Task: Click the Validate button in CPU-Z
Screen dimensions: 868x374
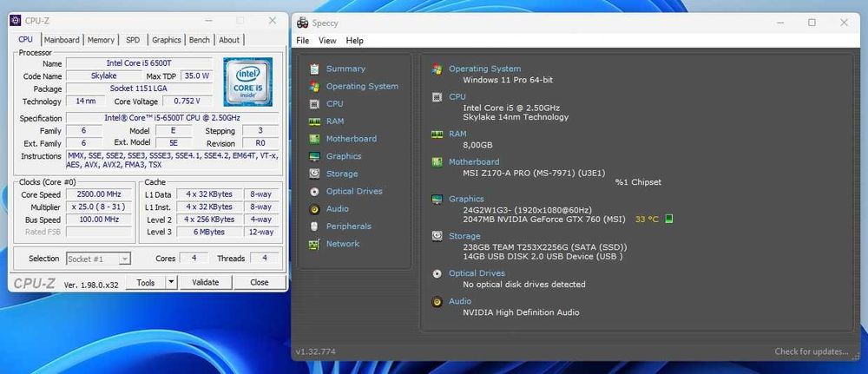Action: (x=206, y=282)
